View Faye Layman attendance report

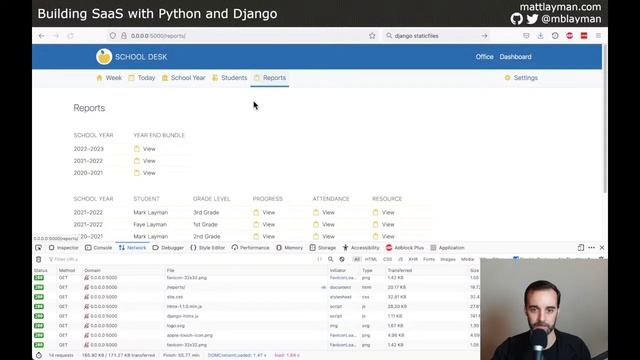[x=324, y=224]
